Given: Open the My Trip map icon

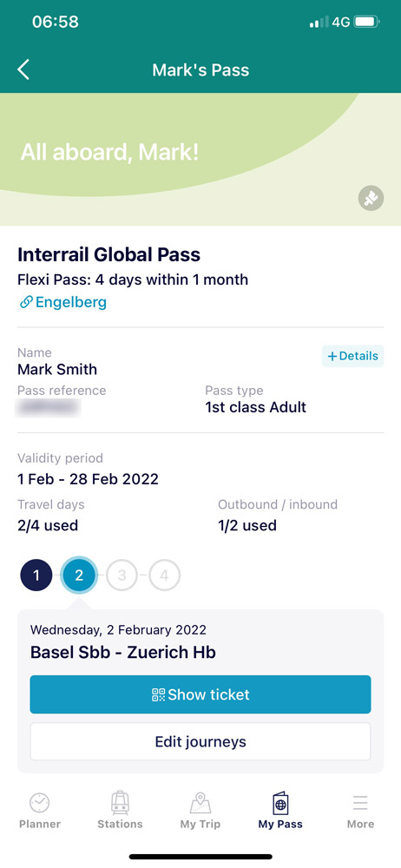Looking at the screenshot, I should (200, 802).
